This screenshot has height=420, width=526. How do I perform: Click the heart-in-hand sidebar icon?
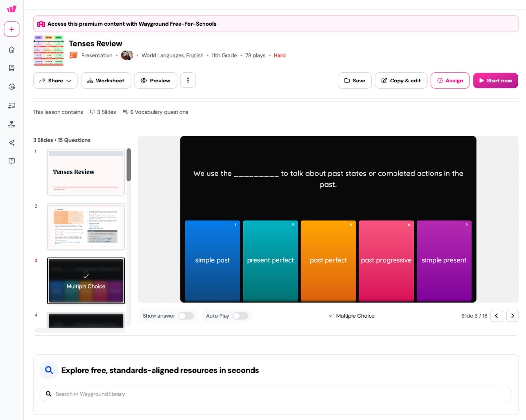coord(12,124)
